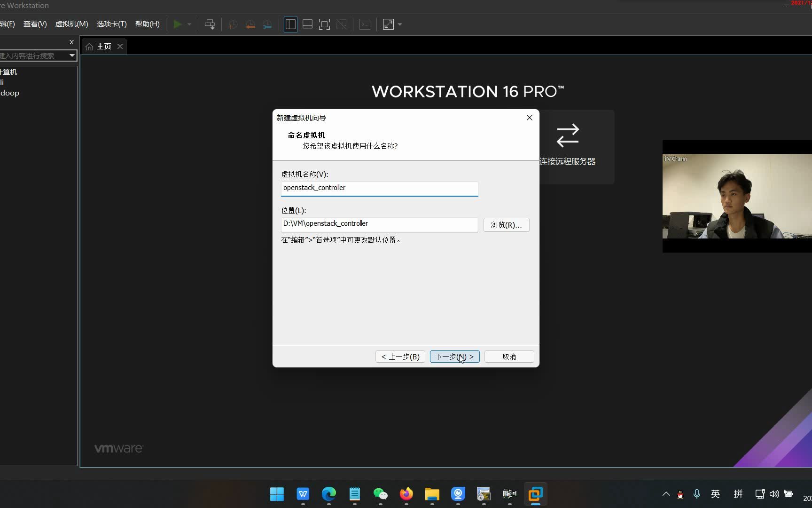Click the library search field

[33, 56]
